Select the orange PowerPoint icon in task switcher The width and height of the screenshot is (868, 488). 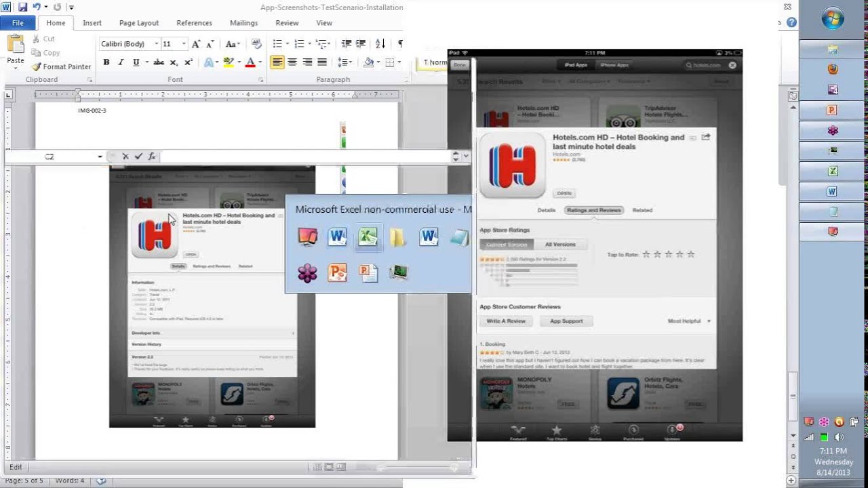(337, 272)
